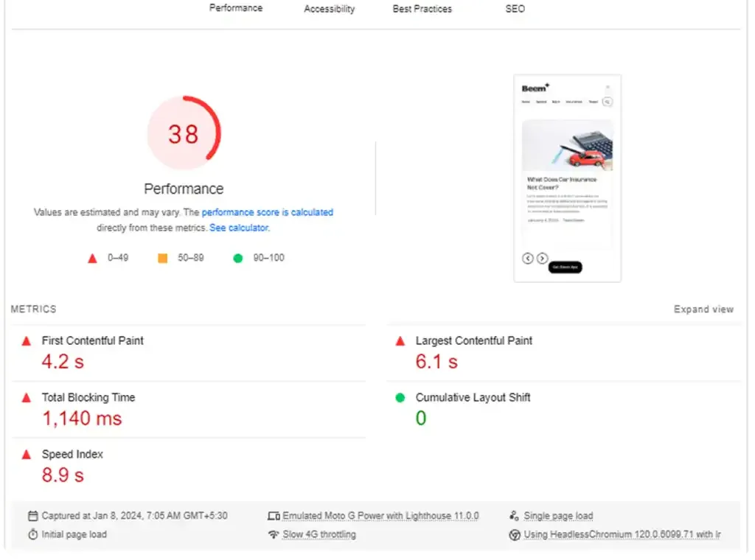The height and width of the screenshot is (560, 755).
Task: Click the green circle beside Cumulative Layout Shift
Action: [x=400, y=398]
